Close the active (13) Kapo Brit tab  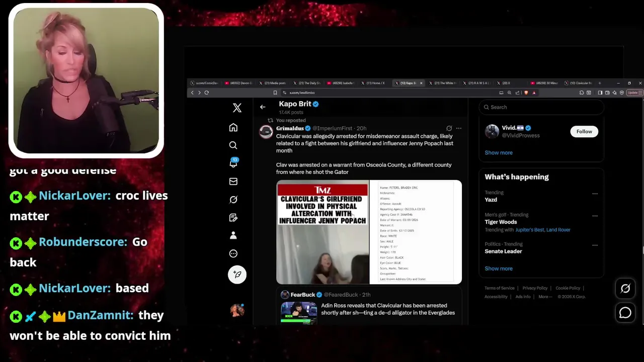tap(421, 83)
